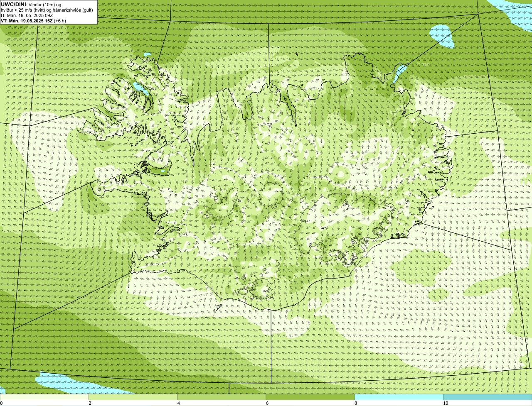
Task: Click the legend scale label '2'
Action: tap(90, 403)
